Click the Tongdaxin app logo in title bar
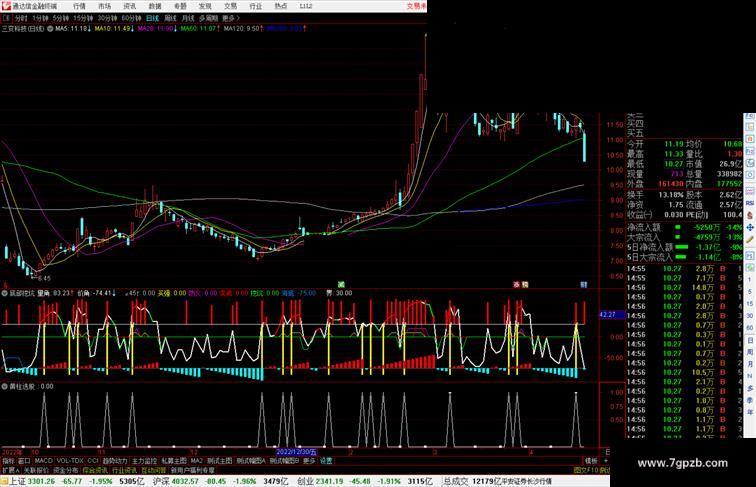Image resolution: width=756 pixels, height=487 pixels. pos(6,6)
